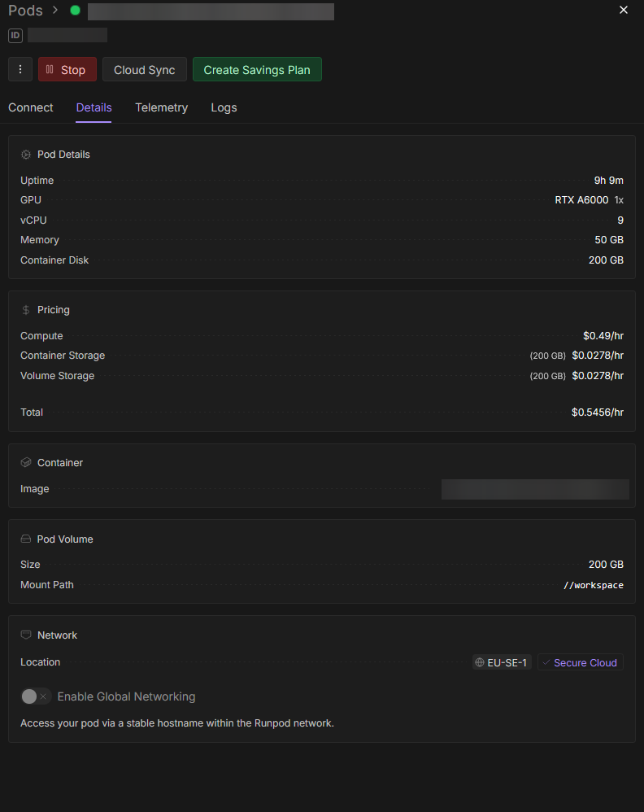Open the Telemetry tab

coord(161,107)
